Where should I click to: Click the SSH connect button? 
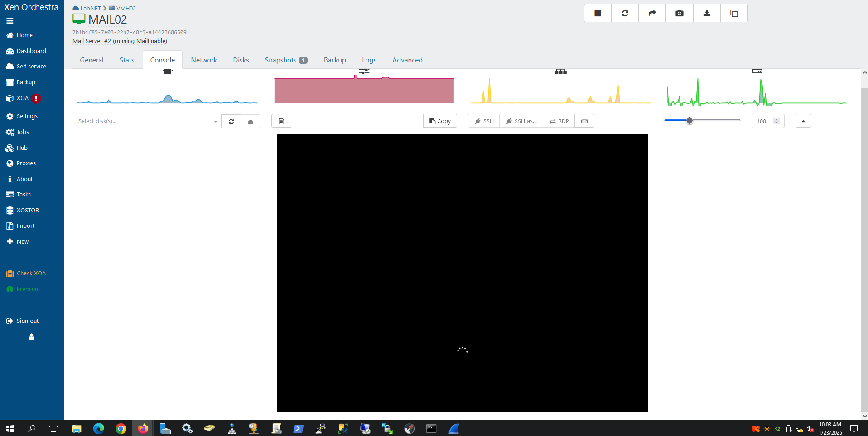pos(484,121)
